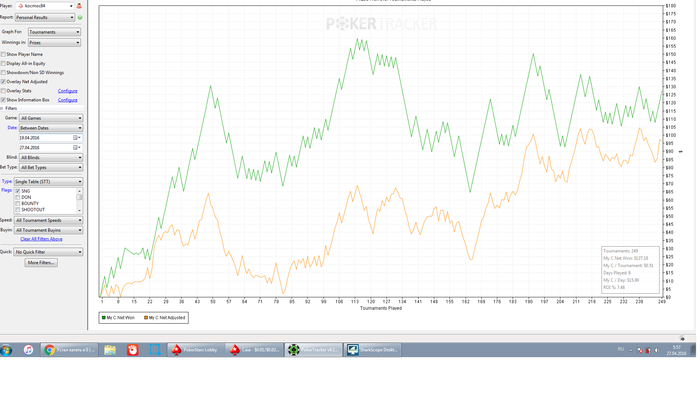Screen dimensions: 700x394
Task: Open the Bet Type dropdown
Action: point(50,167)
